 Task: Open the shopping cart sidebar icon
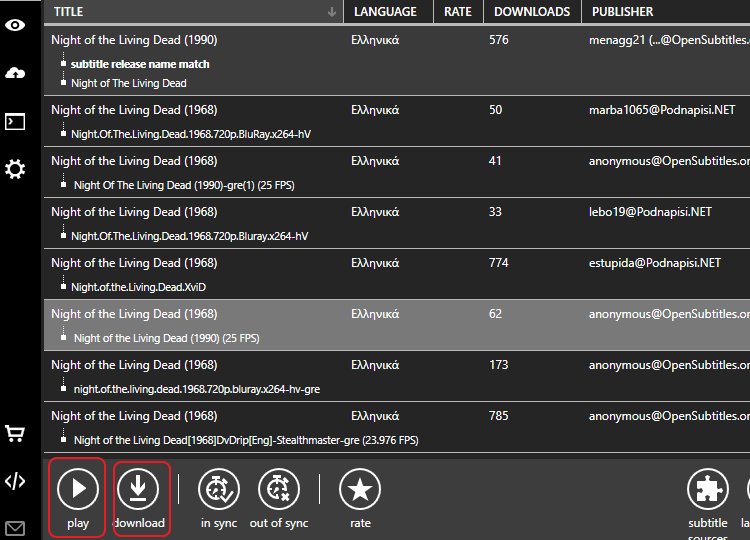(15, 433)
